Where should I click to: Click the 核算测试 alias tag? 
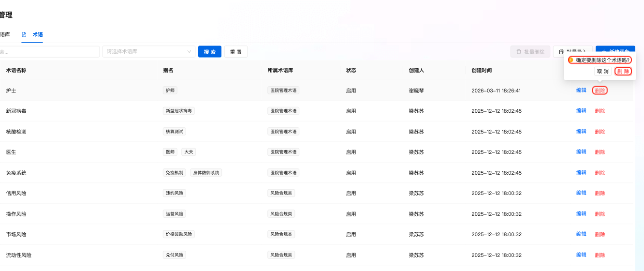point(175,132)
